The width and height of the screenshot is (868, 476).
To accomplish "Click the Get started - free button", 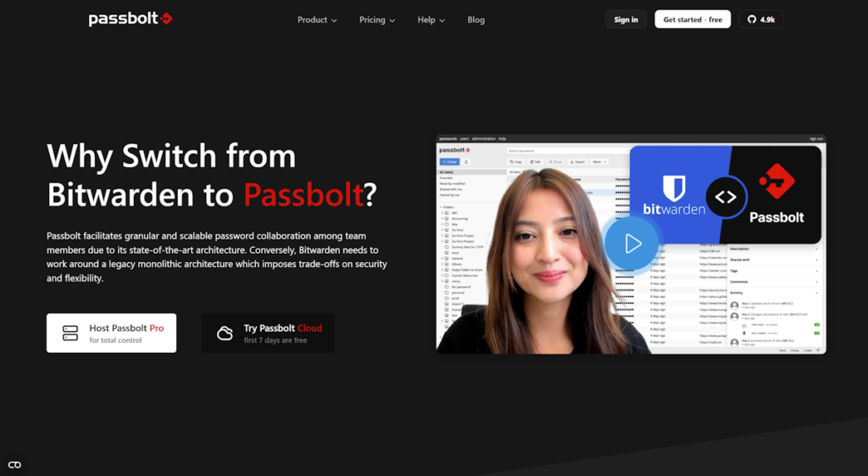I will 693,20.
